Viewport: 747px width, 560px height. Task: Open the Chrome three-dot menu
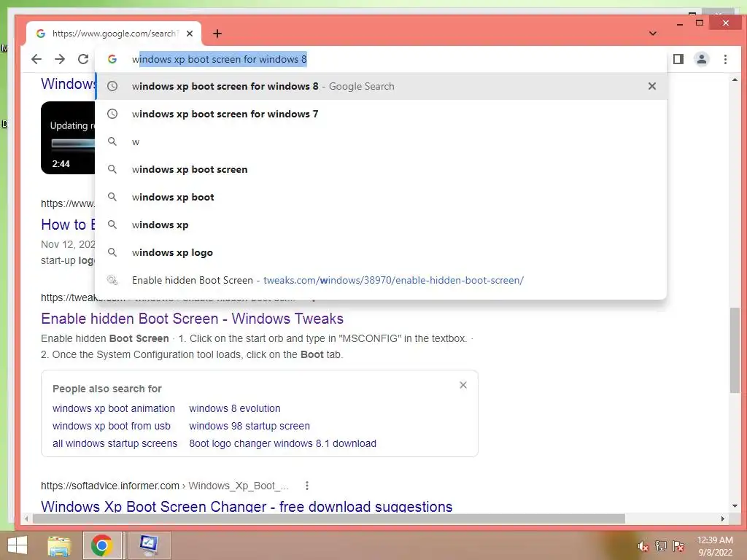[725, 59]
